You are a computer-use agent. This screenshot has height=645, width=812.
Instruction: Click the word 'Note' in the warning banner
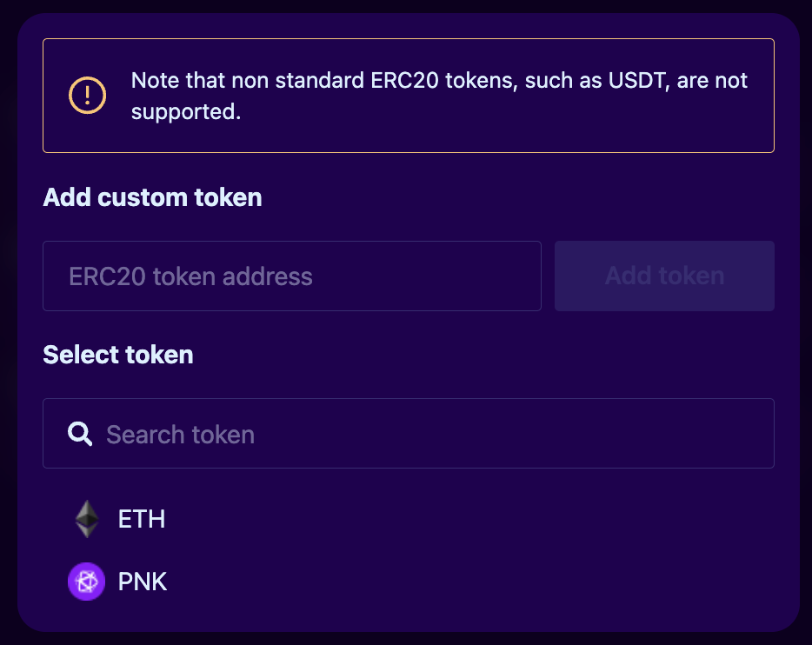pos(152,81)
